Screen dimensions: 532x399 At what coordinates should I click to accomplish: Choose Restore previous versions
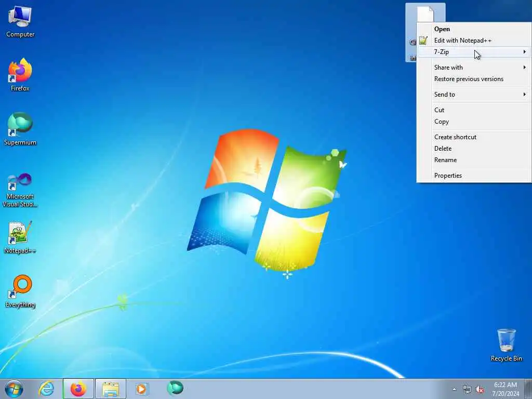(x=474, y=79)
